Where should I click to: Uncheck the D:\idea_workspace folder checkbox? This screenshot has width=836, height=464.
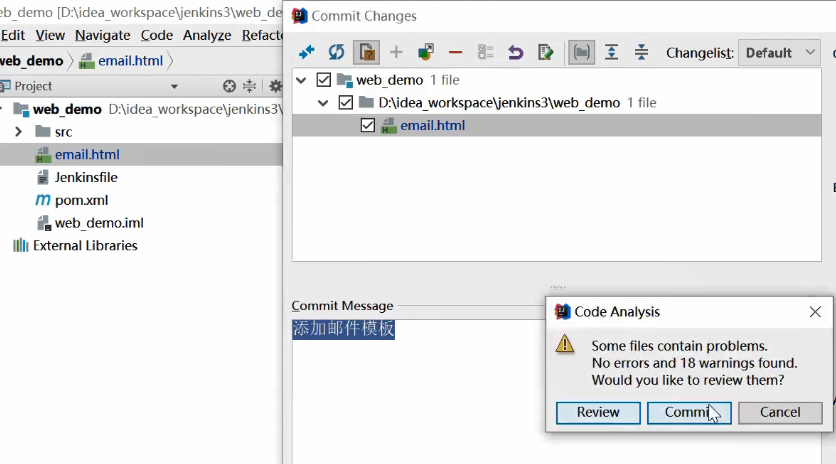[x=345, y=102]
